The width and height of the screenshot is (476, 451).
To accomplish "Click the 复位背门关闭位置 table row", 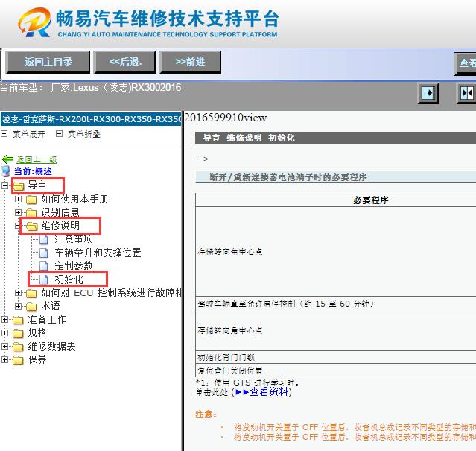I will [x=335, y=371].
